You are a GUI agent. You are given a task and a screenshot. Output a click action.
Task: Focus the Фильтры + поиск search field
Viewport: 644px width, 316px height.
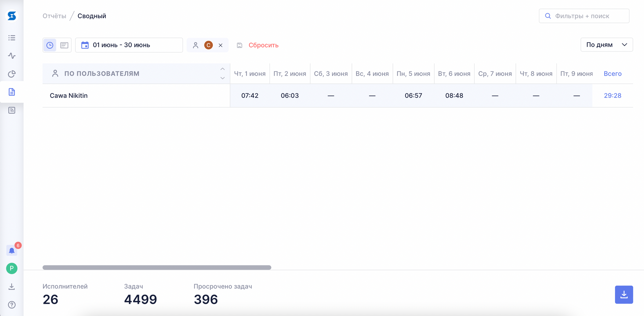point(584,16)
